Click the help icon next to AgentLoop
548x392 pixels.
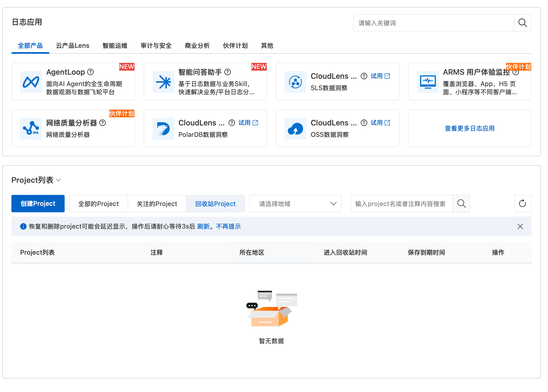[90, 72]
